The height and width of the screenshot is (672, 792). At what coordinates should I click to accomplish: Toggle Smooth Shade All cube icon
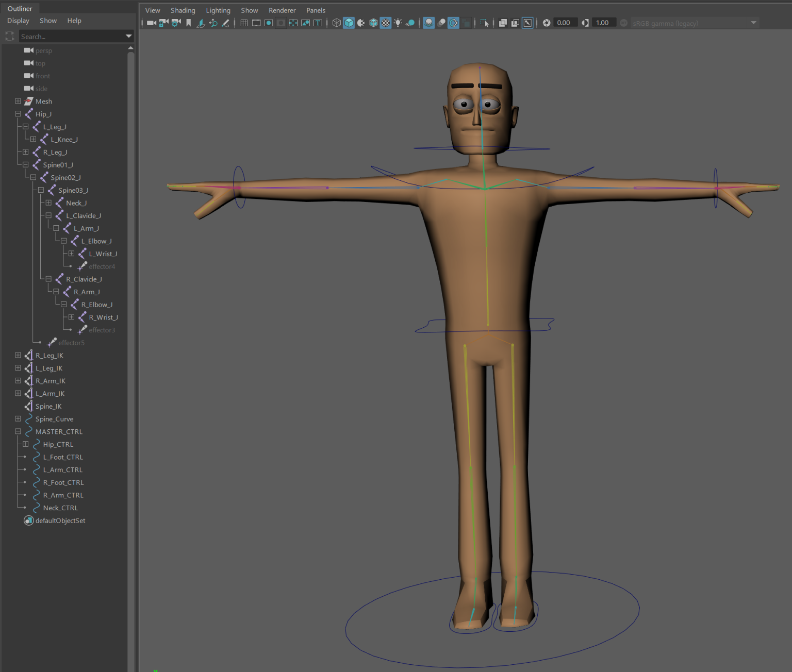tap(349, 23)
